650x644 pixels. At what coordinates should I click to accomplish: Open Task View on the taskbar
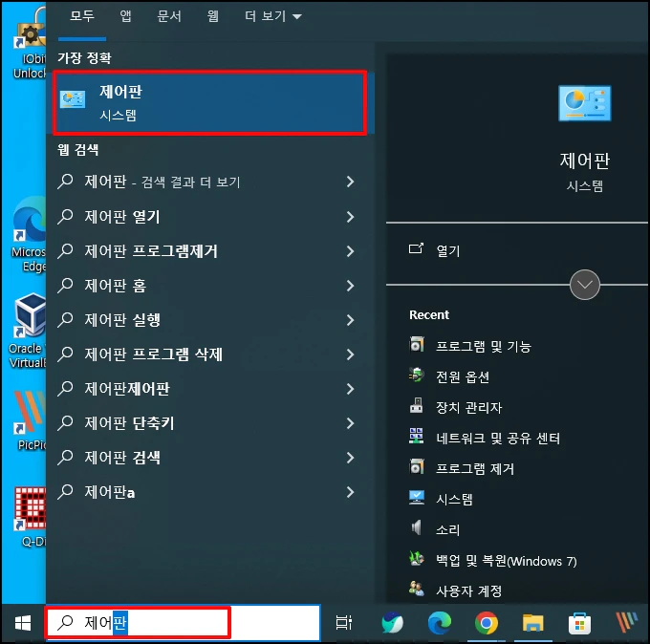[344, 623]
